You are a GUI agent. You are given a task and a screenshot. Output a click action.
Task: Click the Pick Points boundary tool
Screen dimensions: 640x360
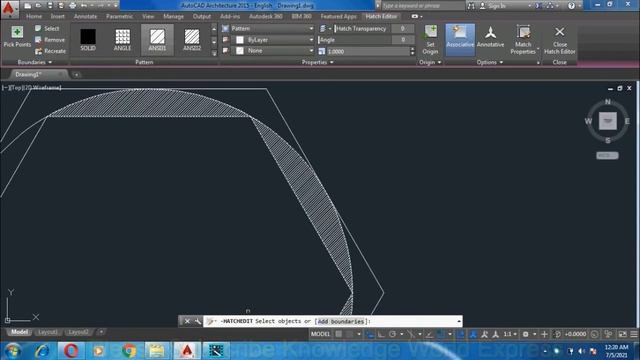tap(17, 37)
